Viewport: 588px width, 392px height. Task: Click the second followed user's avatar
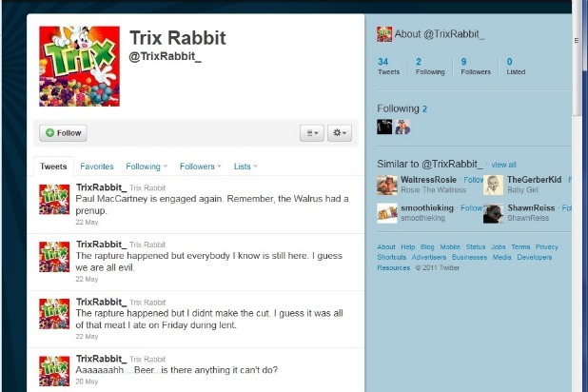402,127
